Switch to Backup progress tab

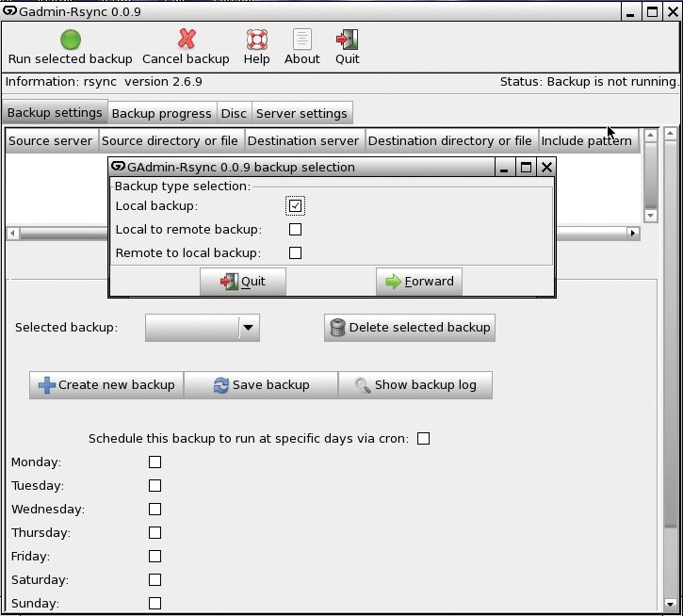coord(162,114)
